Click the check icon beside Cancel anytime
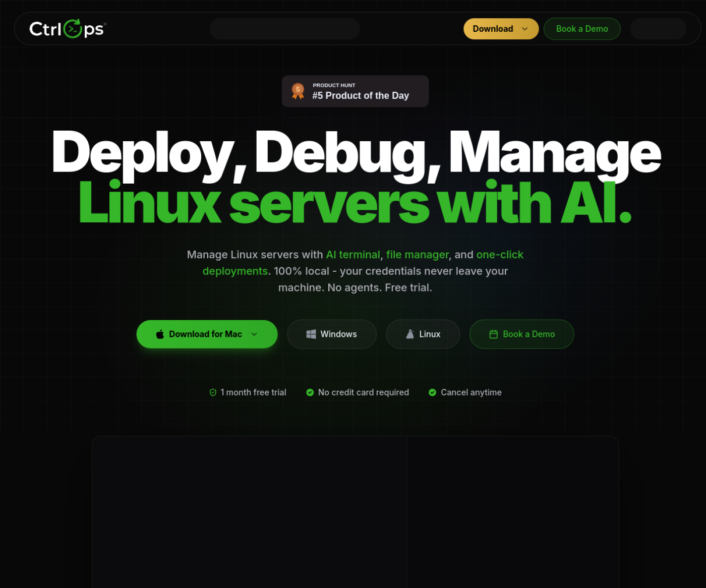The width and height of the screenshot is (706, 588). click(432, 392)
